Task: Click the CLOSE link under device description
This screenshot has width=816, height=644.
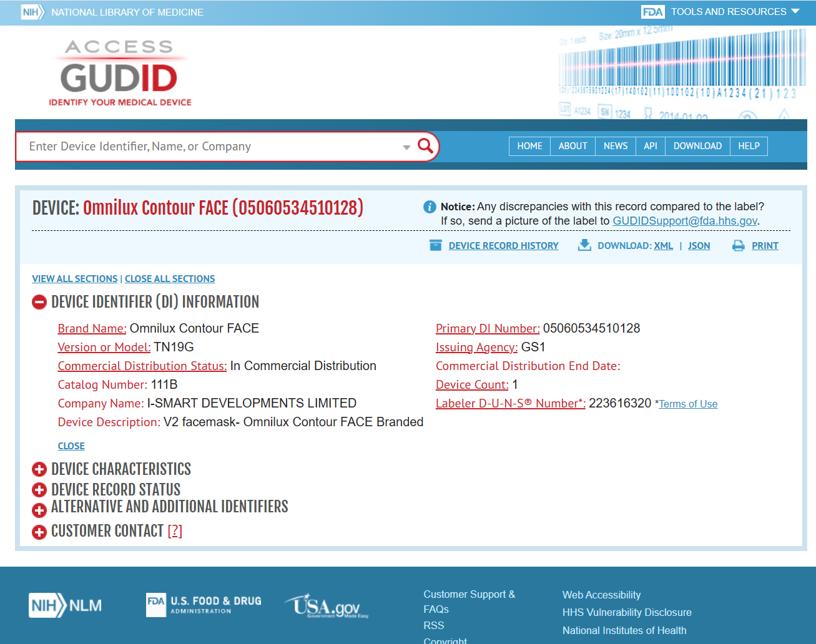Action: coord(71,446)
